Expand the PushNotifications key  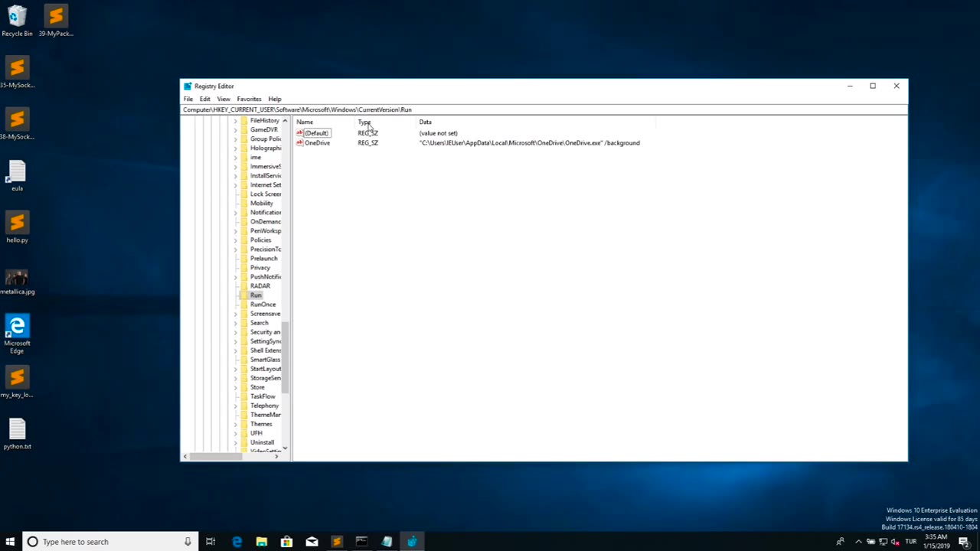[x=235, y=277]
